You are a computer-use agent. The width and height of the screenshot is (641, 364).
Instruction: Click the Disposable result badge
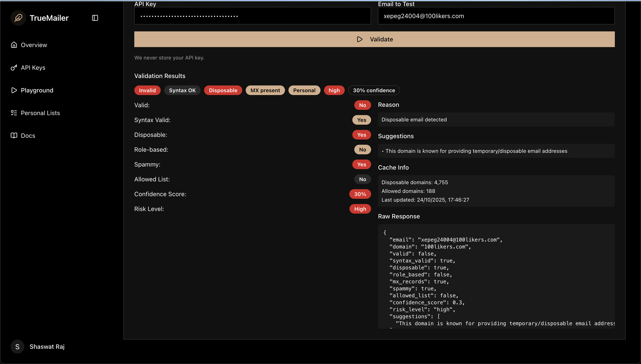click(223, 90)
